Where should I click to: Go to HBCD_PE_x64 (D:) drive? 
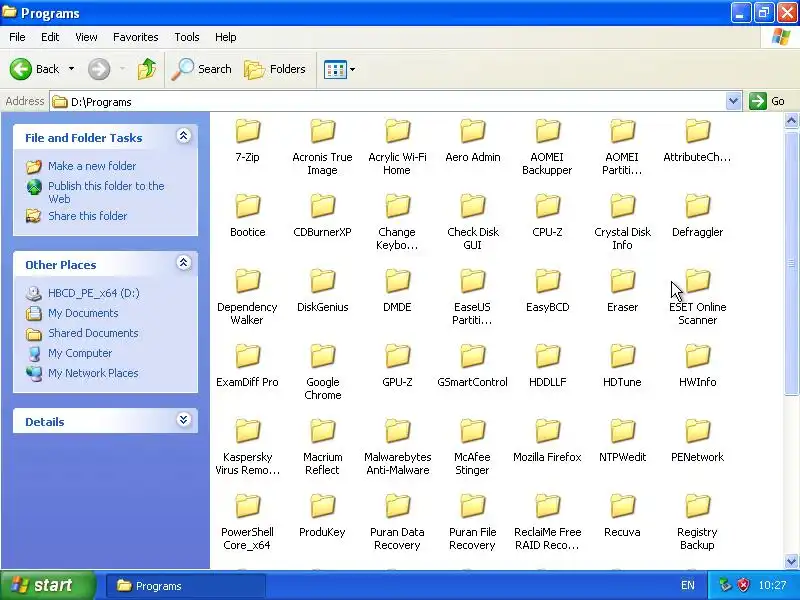click(93, 293)
